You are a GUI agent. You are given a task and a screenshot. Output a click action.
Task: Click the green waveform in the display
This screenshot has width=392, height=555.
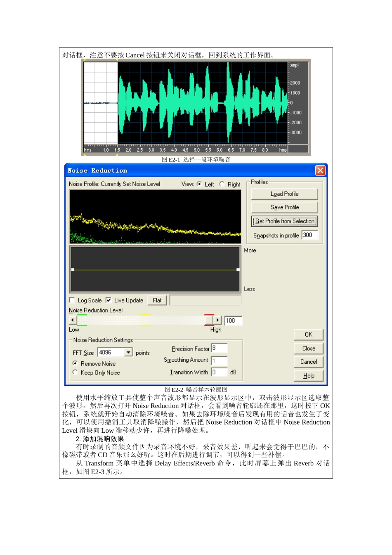click(203, 103)
